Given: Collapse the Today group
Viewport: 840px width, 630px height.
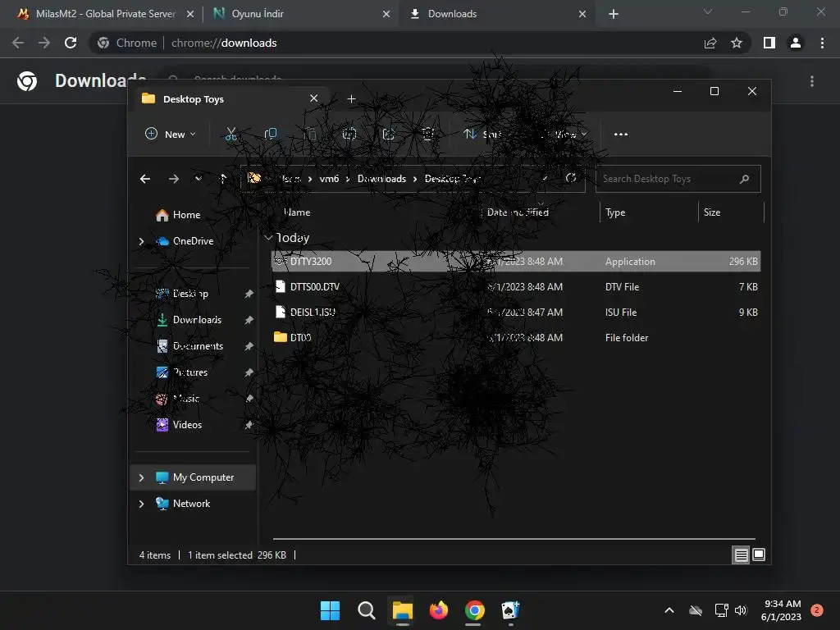Looking at the screenshot, I should 269,238.
